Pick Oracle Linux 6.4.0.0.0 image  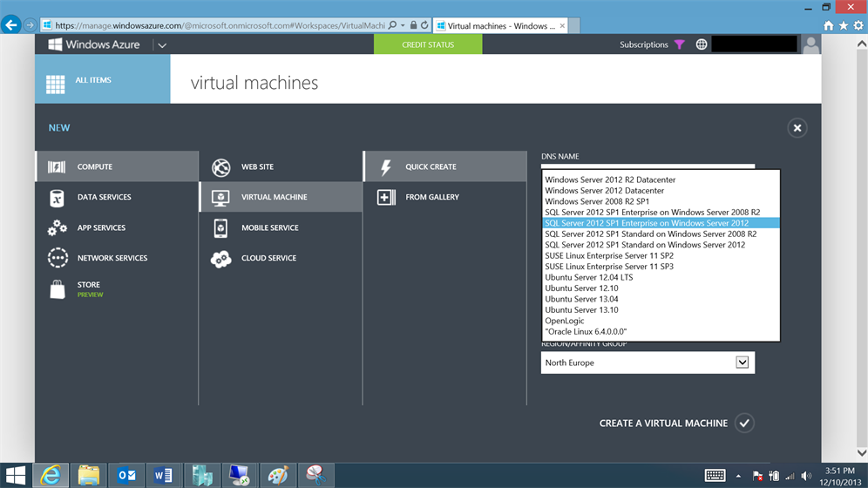(x=661, y=331)
